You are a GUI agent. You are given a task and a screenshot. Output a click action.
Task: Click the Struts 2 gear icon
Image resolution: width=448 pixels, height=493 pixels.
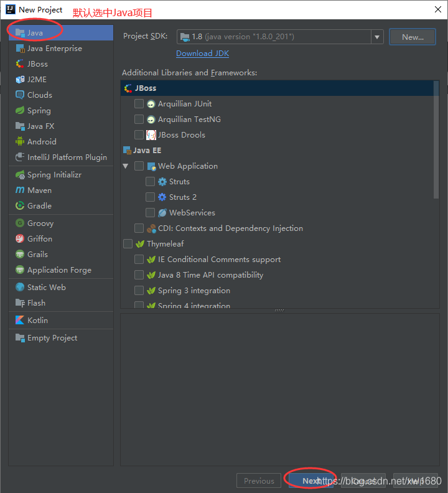tap(162, 197)
